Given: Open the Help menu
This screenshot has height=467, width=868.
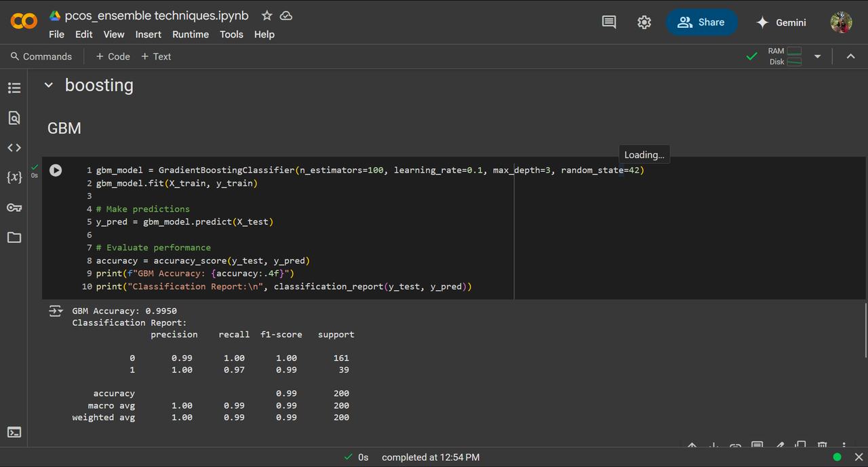Looking at the screenshot, I should 264,35.
